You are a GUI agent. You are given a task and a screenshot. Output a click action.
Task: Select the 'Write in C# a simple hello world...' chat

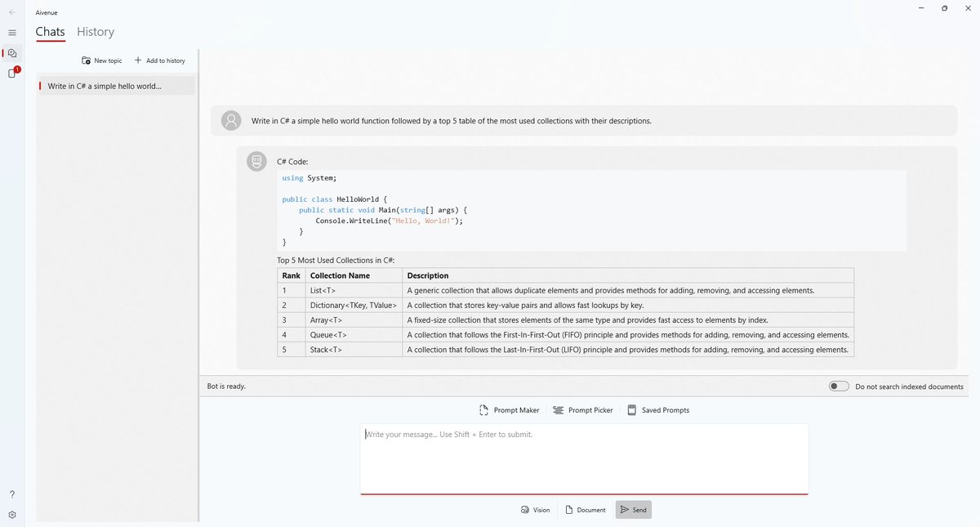117,86
